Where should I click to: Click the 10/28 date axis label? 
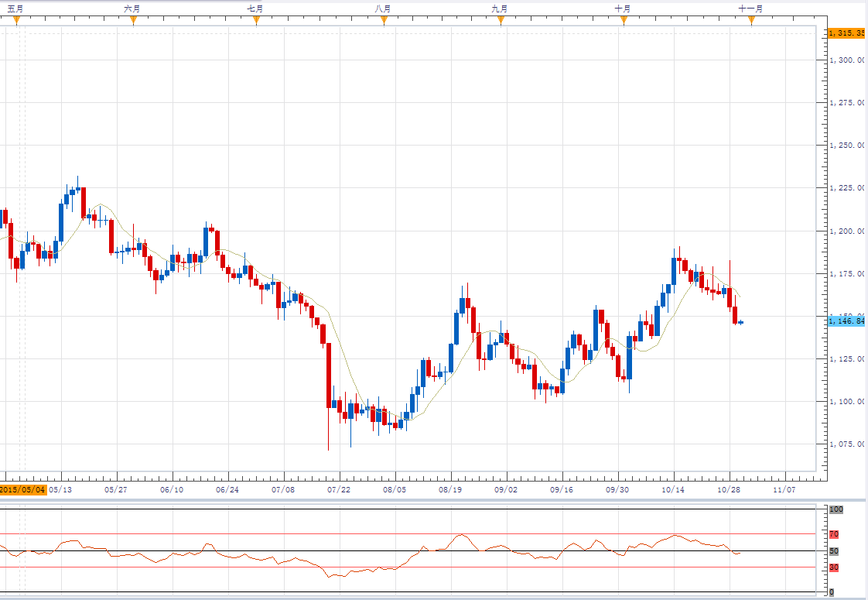click(729, 490)
